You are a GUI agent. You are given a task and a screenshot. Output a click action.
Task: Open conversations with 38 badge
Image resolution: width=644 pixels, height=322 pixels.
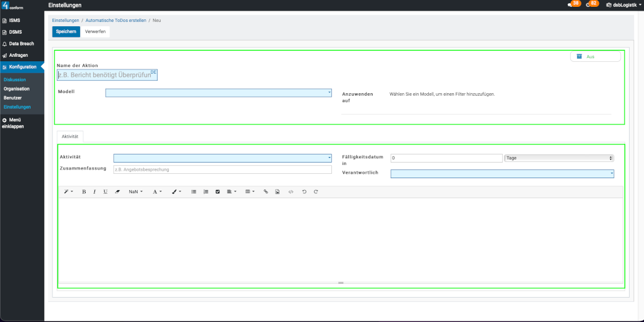click(572, 4)
